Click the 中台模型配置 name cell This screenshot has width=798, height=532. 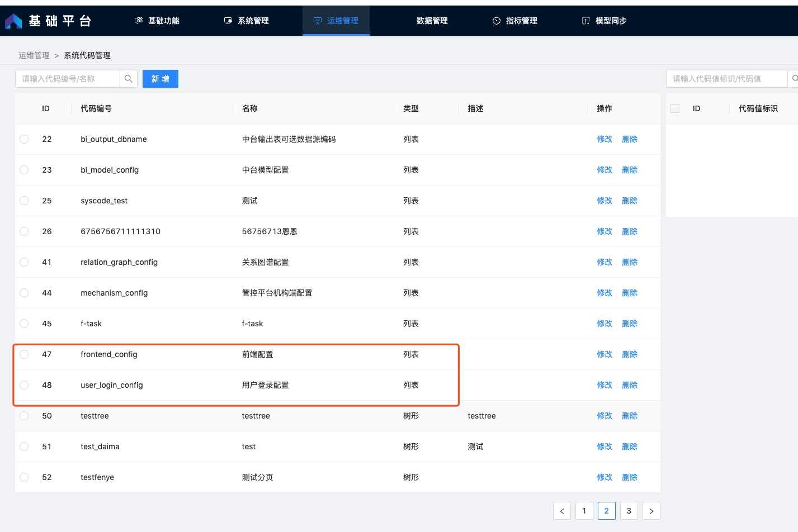(266, 170)
